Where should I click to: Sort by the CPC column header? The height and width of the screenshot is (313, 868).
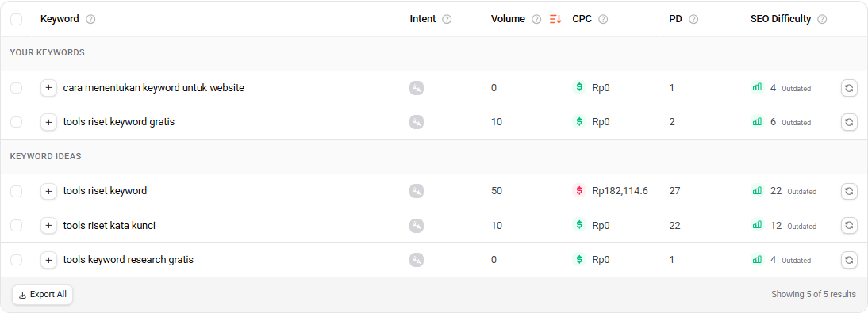[x=582, y=19]
